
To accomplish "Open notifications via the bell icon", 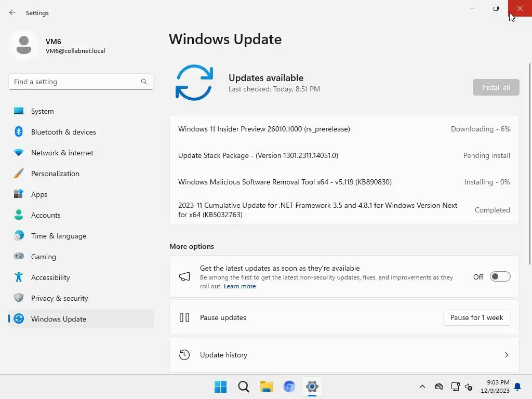I will [517, 387].
